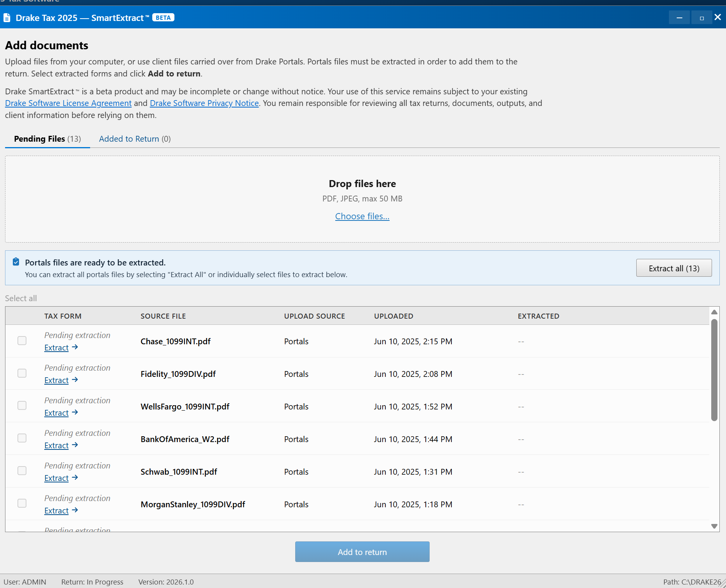Image resolution: width=726 pixels, height=588 pixels.
Task: Select the Chase_1099INT.pdf file name
Action: point(176,342)
